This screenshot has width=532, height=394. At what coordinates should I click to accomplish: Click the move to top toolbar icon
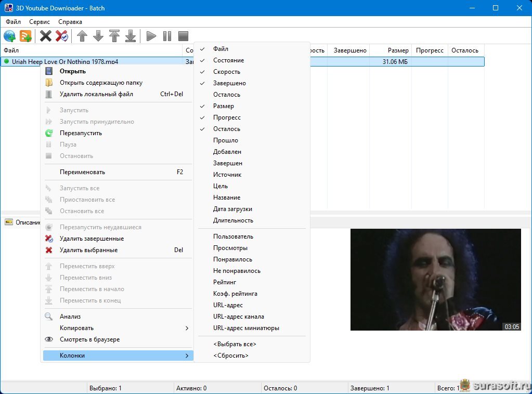click(x=114, y=36)
